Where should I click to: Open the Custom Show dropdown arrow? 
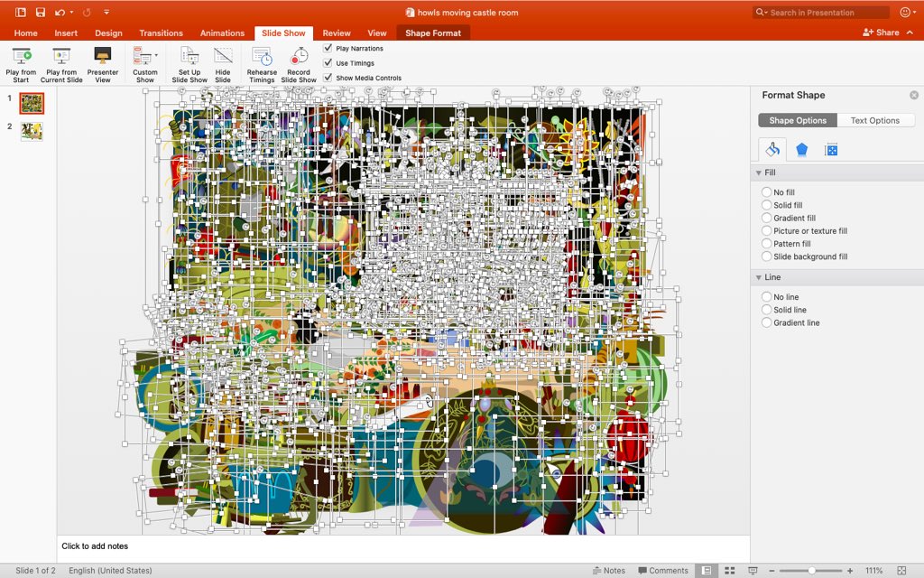click(x=156, y=55)
